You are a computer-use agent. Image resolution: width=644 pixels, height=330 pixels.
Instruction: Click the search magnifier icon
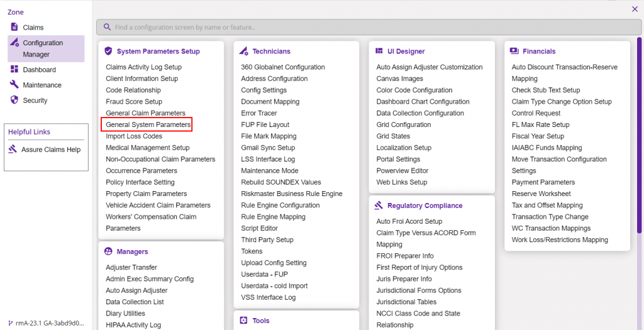coord(107,27)
